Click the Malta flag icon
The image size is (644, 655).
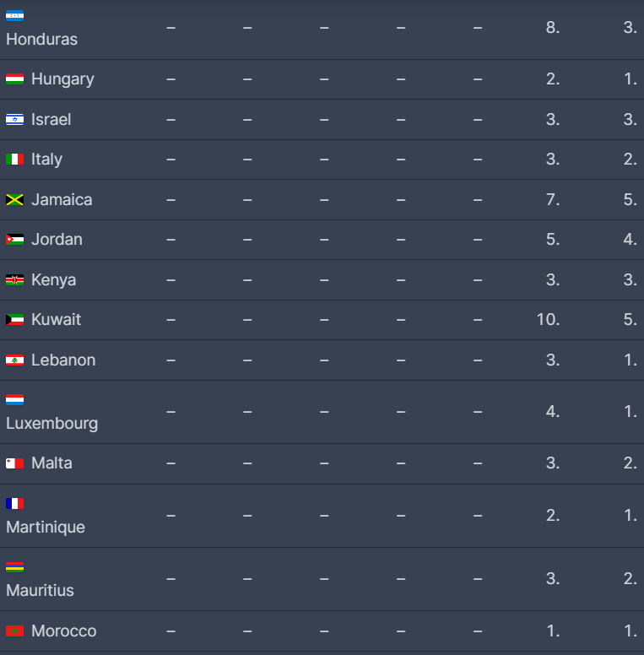pyautogui.click(x=14, y=463)
